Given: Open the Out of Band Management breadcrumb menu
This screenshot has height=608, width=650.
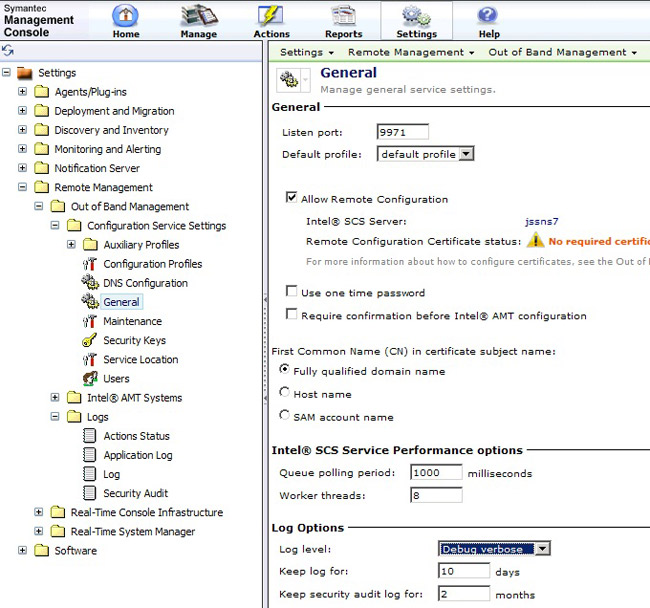Looking at the screenshot, I should pyautogui.click(x=562, y=52).
